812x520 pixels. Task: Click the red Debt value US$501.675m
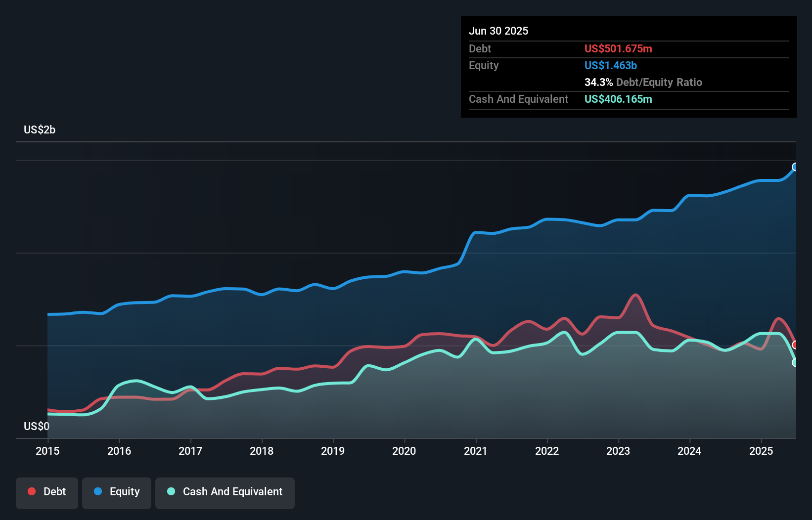click(618, 48)
